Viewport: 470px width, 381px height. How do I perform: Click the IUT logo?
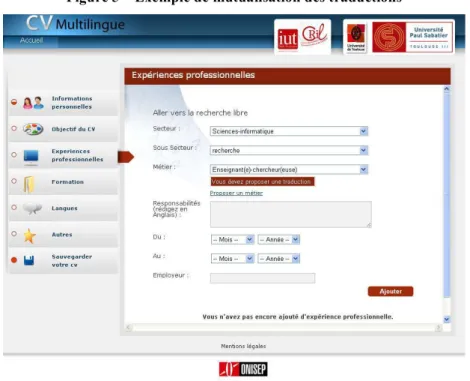288,39
